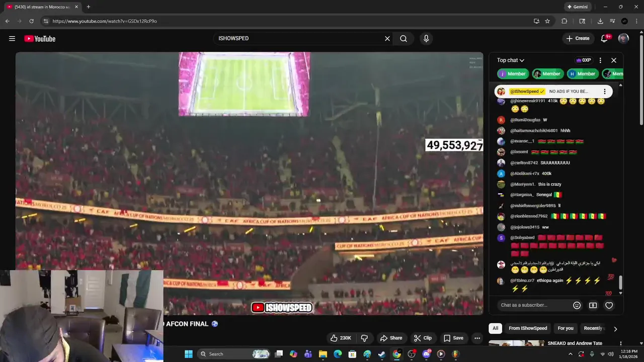This screenshot has width=644, height=362.
Task: Click username @RumiDouglas in chat
Action: pyautogui.click(x=525, y=120)
